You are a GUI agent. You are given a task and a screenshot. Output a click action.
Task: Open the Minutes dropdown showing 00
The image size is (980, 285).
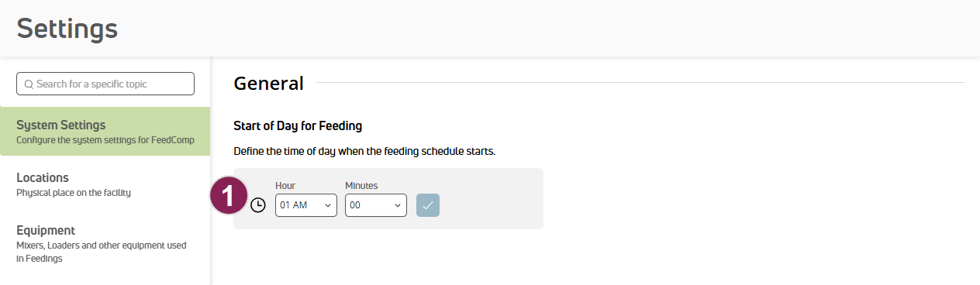(x=376, y=205)
